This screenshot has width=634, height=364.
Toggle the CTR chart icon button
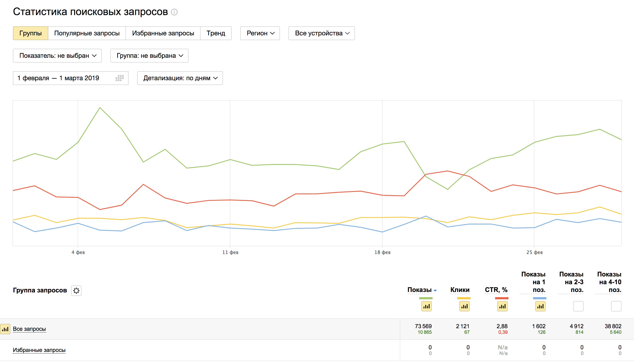(x=502, y=306)
